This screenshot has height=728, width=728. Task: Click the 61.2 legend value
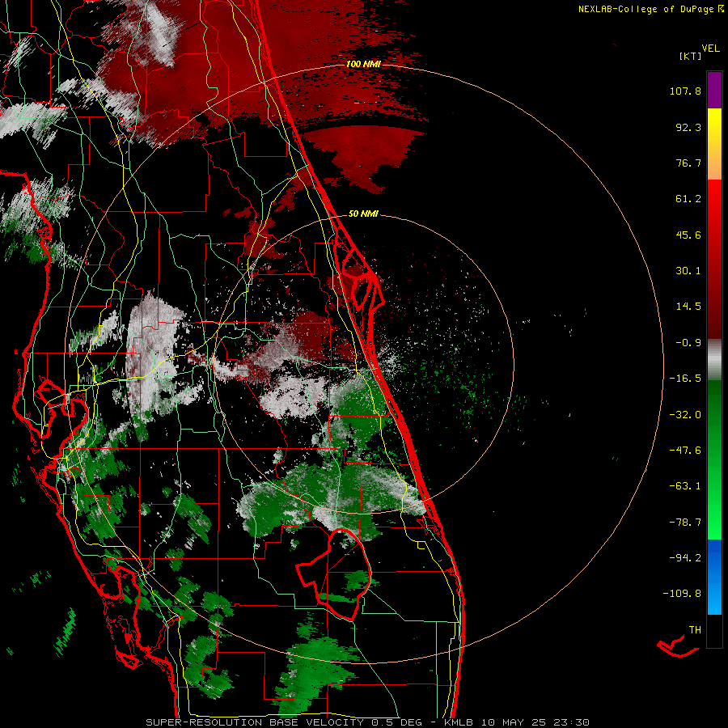point(688,199)
